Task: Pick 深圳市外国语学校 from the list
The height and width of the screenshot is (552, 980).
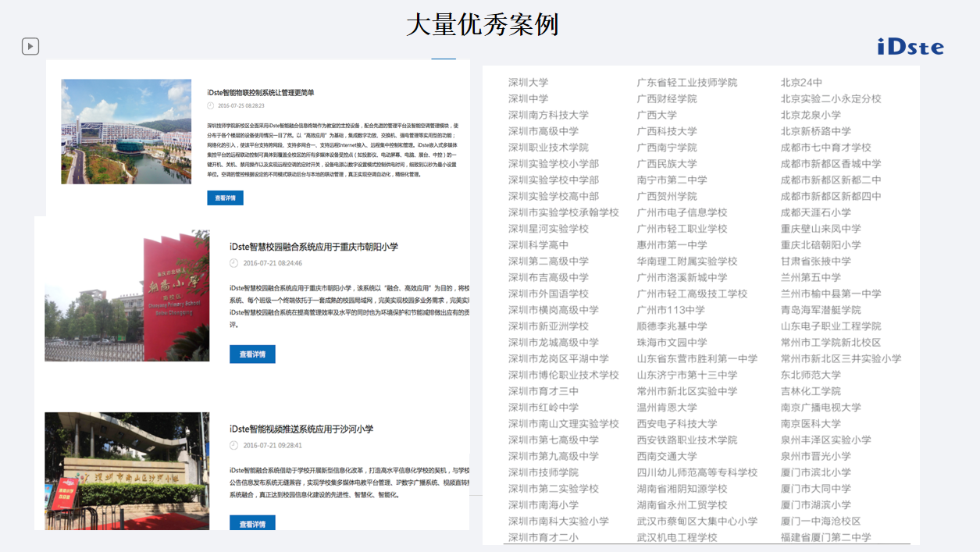Action: pos(549,294)
